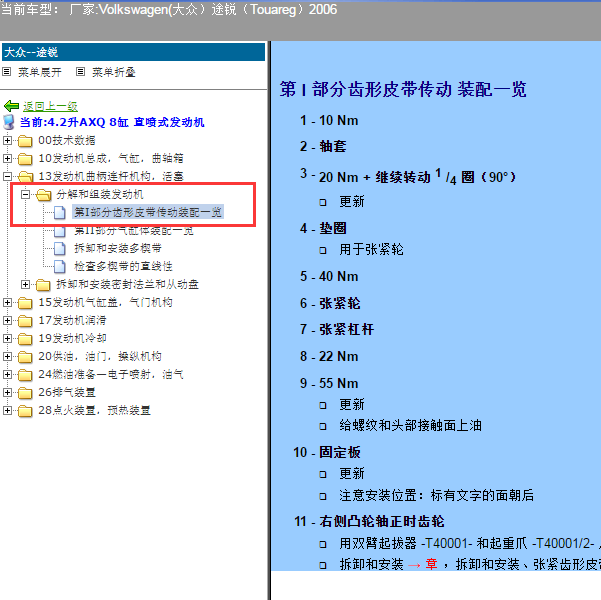Click the folder icon of 19发动机冷却

coord(25,339)
